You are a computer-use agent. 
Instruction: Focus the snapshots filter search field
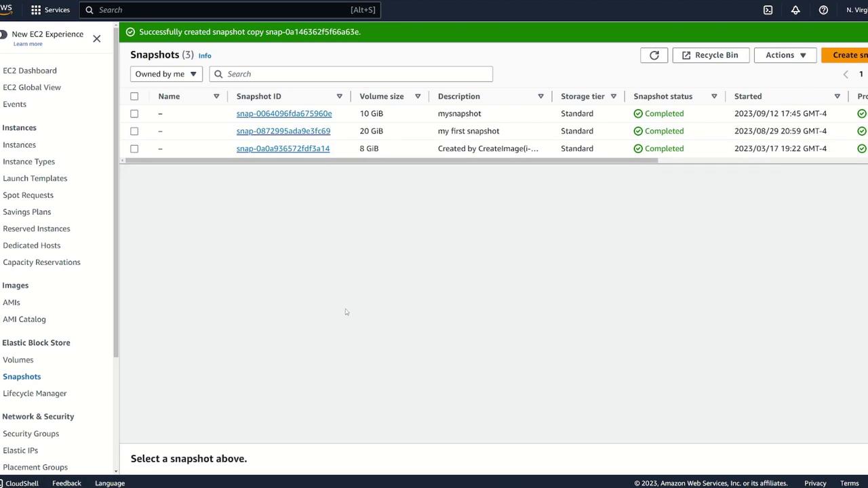click(351, 74)
